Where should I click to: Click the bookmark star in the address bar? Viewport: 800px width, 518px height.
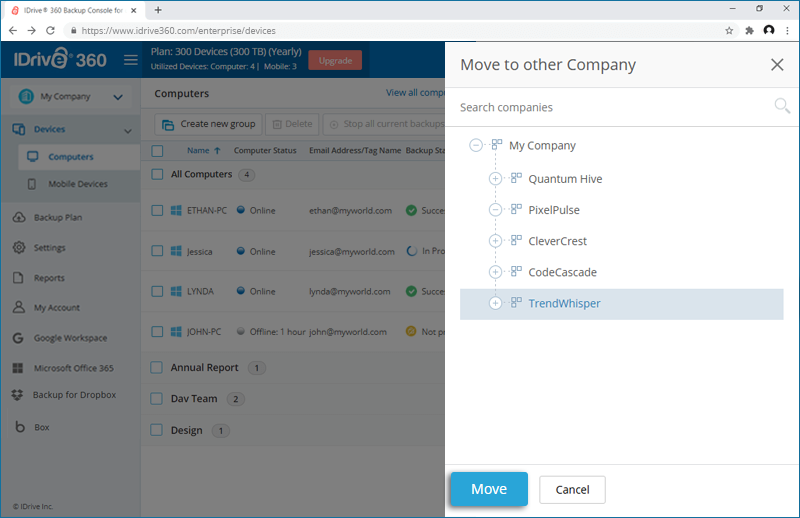pos(729,30)
